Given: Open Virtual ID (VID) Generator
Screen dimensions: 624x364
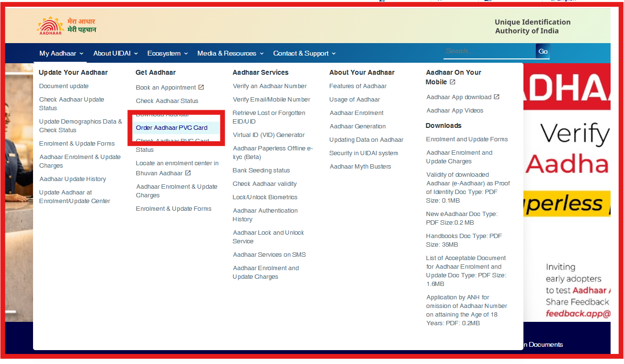Looking at the screenshot, I should pos(269,135).
